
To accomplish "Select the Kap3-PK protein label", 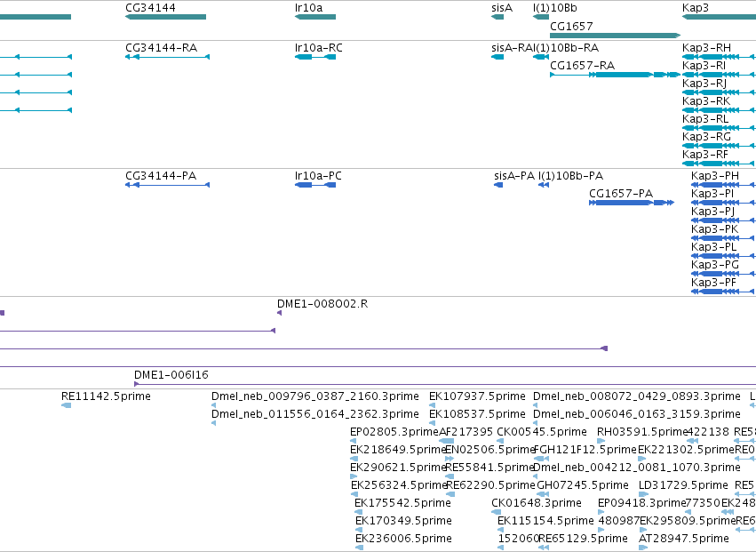I will click(x=714, y=229).
